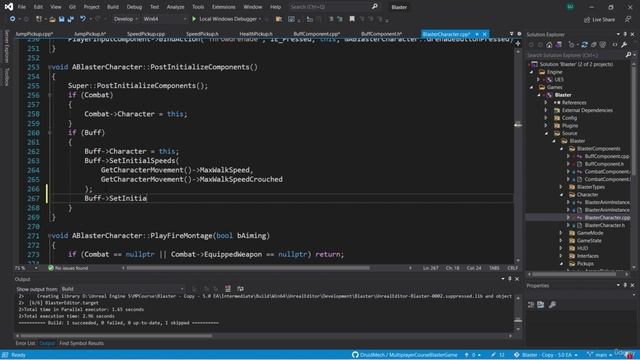Click Categorized icon in Properties panel
The height and width of the screenshot is (360, 640).
coord(531,304)
